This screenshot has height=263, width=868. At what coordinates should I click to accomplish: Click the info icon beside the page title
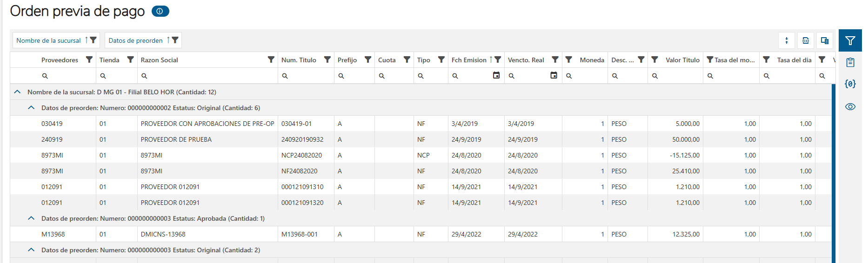coord(160,11)
